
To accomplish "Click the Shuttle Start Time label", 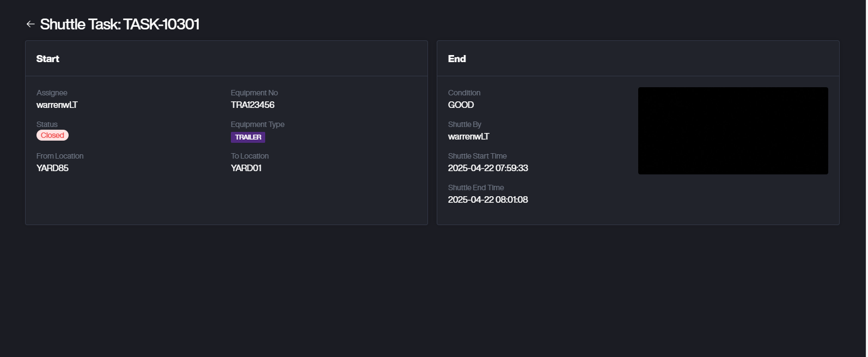I will pyautogui.click(x=477, y=156).
